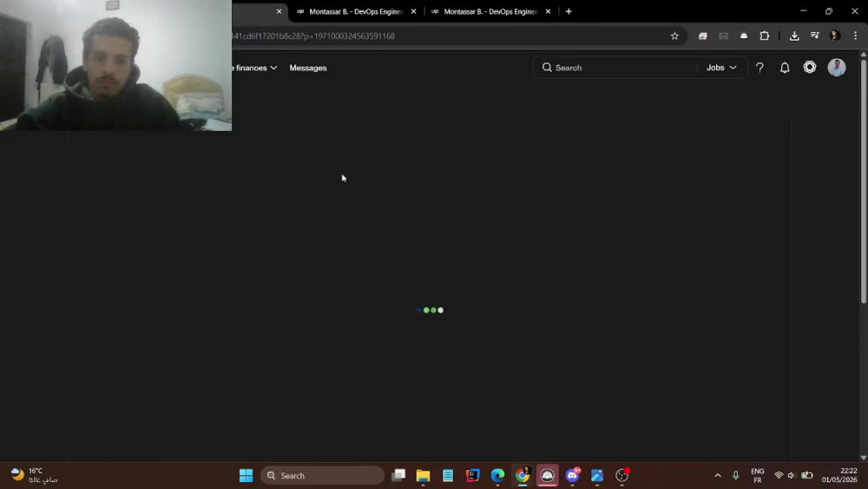
Task: Click the mail extension icon in toolbar
Action: [x=723, y=36]
